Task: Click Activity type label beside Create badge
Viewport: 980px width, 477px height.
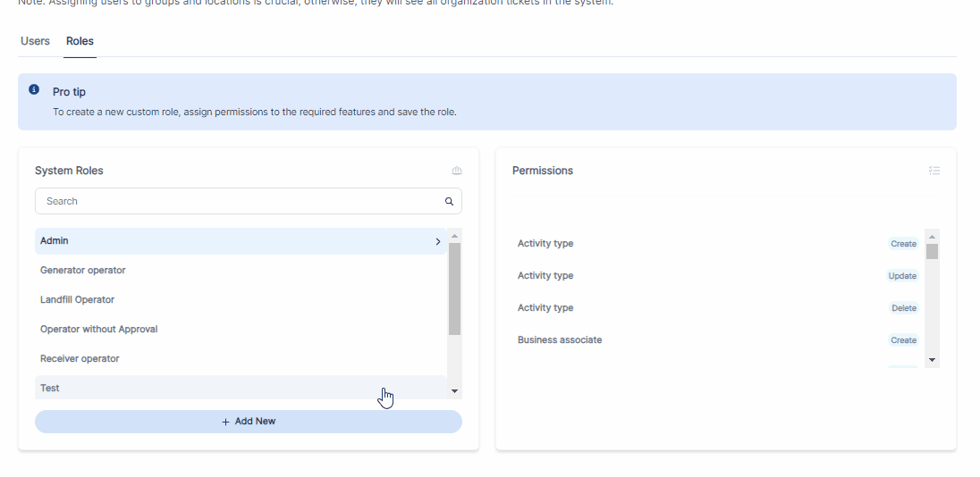Action: [x=545, y=244]
